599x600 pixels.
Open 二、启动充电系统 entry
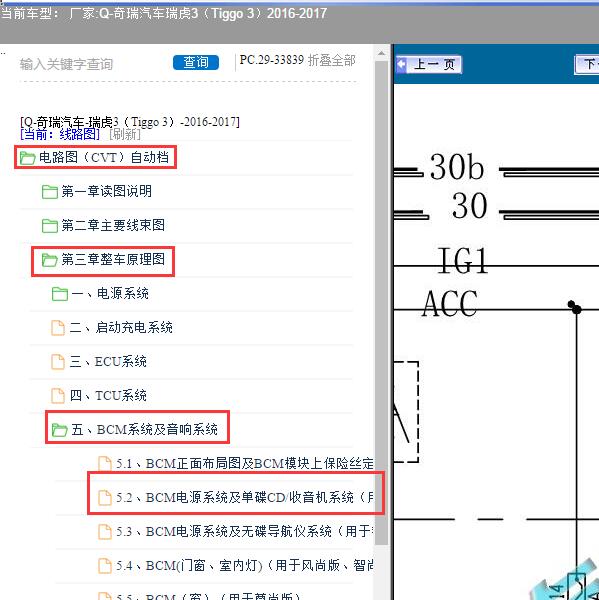point(121,328)
